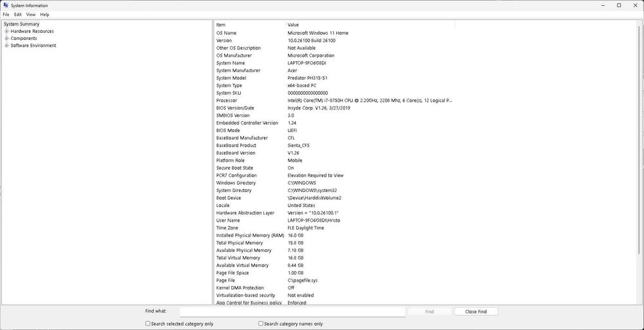
Task: Minimize the System Information window
Action: (x=603, y=5)
